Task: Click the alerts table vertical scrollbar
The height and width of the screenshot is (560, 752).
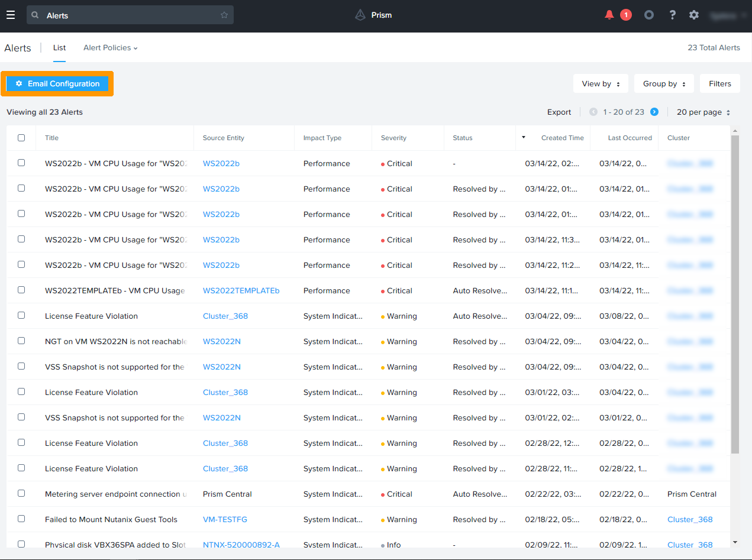Action: pyautogui.click(x=735, y=296)
